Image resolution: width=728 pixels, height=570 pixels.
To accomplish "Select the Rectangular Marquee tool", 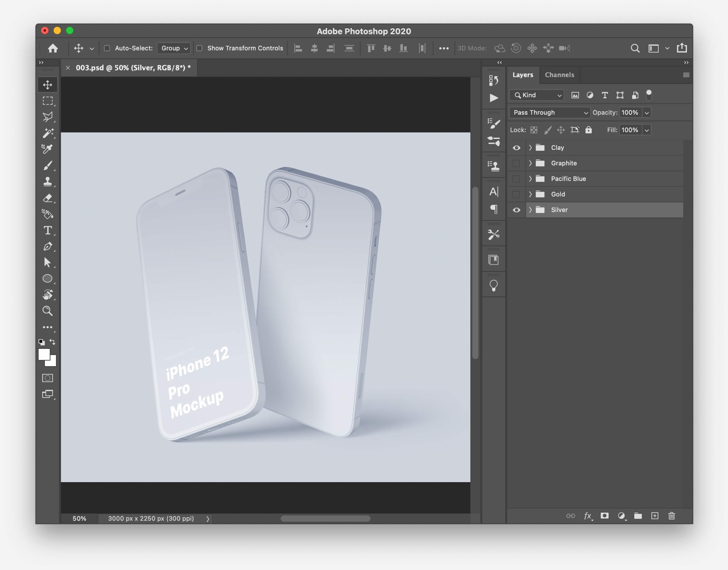I will coord(47,101).
